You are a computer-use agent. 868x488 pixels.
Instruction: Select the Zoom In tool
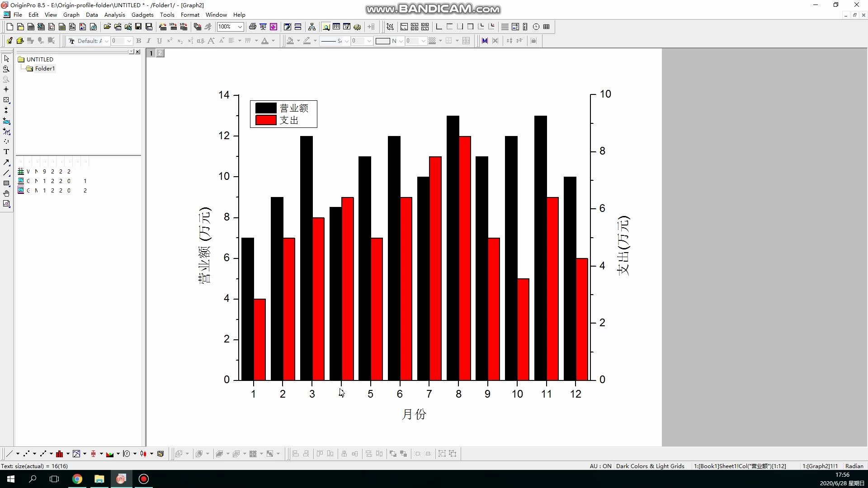coord(6,69)
